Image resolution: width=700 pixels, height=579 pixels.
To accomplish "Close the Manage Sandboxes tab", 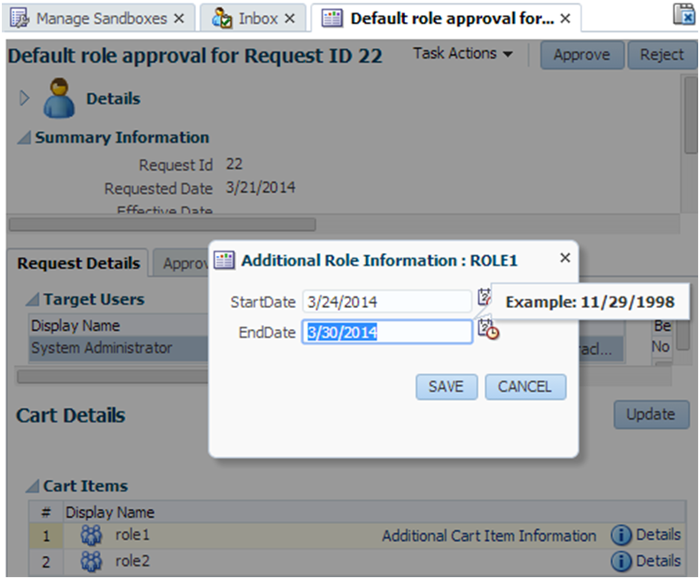I will tap(179, 18).
